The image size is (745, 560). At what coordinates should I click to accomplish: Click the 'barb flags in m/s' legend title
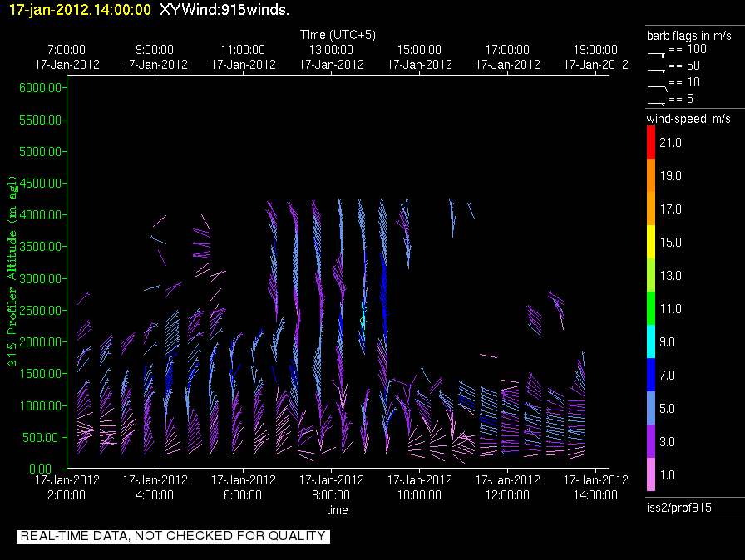tap(689, 36)
